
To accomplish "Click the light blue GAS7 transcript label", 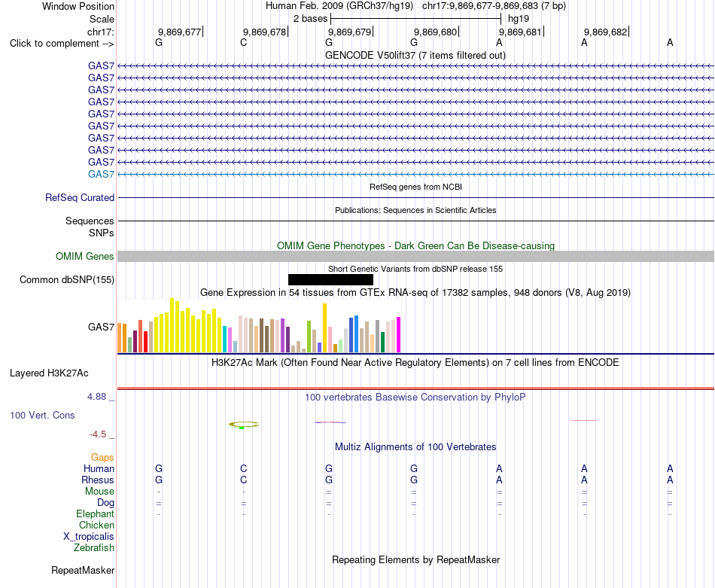I will [x=101, y=174].
